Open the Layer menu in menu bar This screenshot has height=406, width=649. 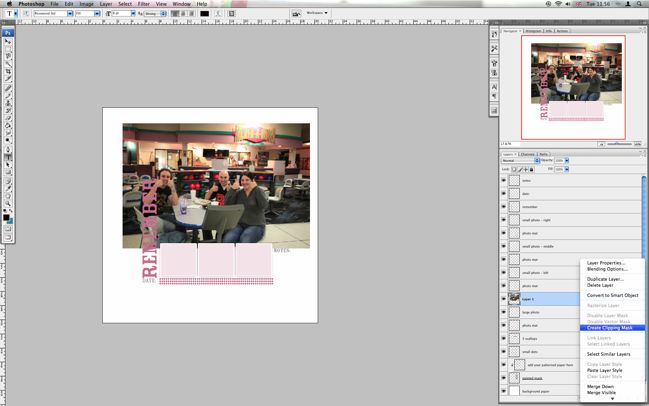(106, 4)
